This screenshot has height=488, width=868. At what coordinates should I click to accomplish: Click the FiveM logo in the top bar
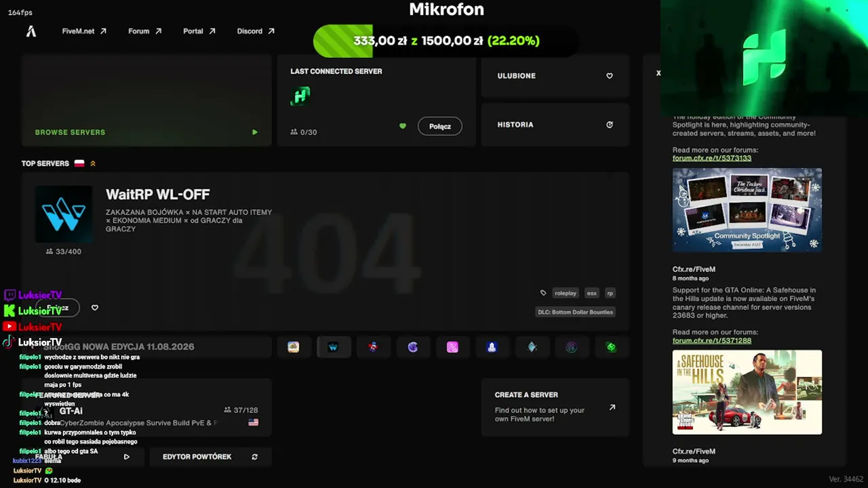tap(31, 31)
